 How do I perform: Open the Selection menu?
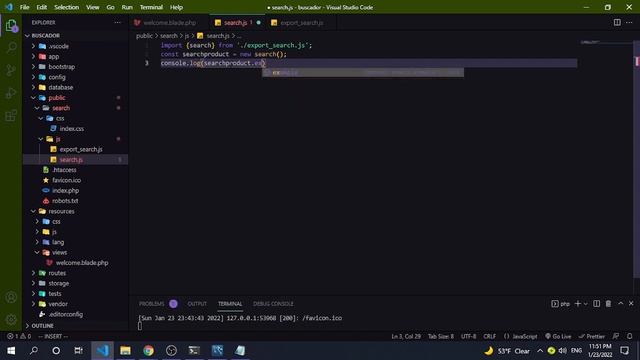point(67,7)
